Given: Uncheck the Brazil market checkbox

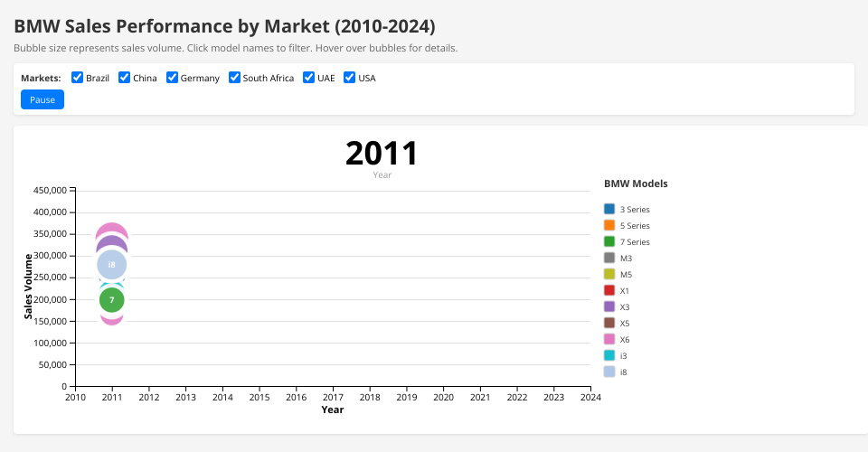Looking at the screenshot, I should (78, 78).
